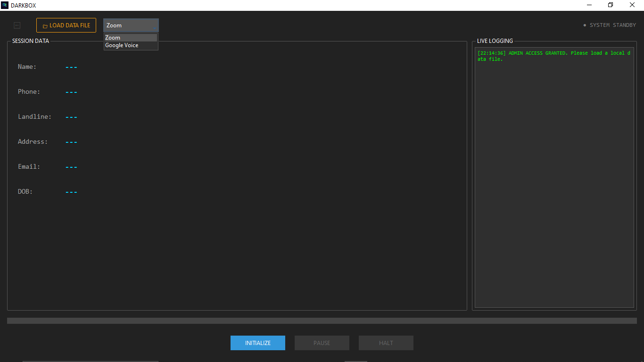Click the "DOB:" field label
The height and width of the screenshot is (362, 644).
point(25,192)
